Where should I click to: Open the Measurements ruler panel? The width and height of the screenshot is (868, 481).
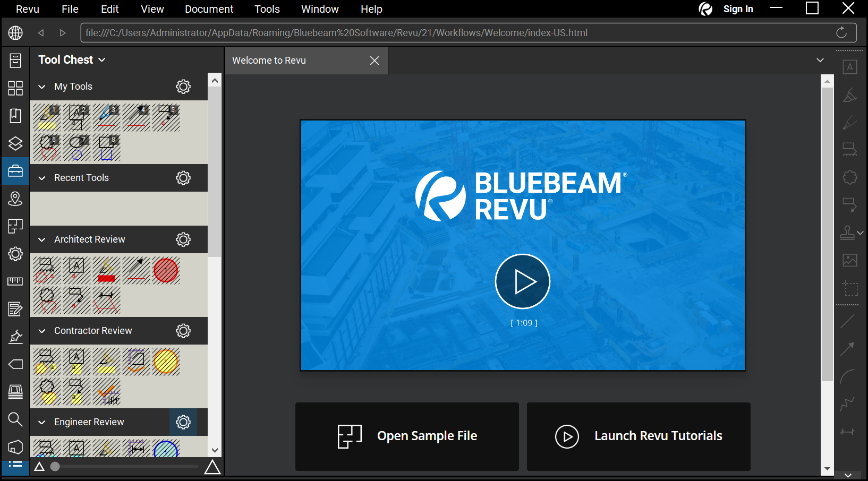click(x=15, y=281)
